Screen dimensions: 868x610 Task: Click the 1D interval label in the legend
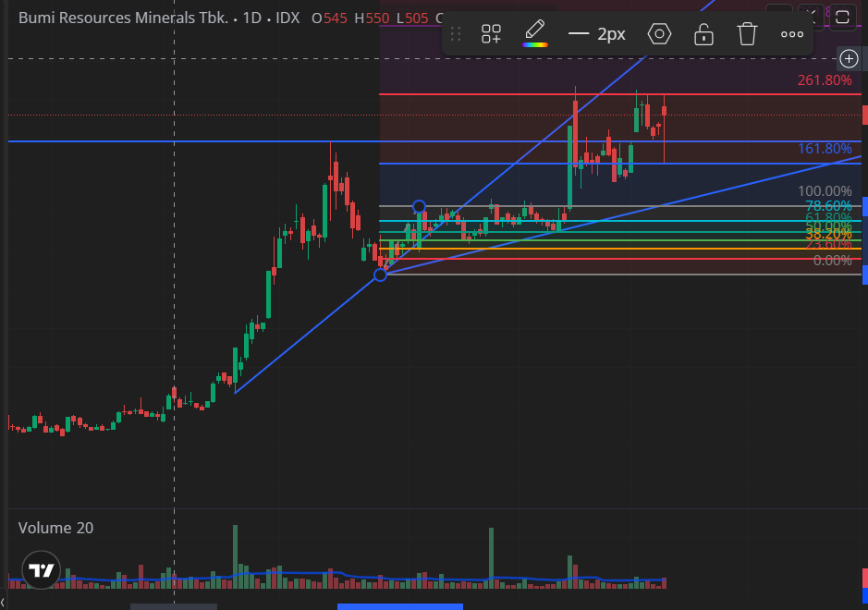pyautogui.click(x=251, y=18)
